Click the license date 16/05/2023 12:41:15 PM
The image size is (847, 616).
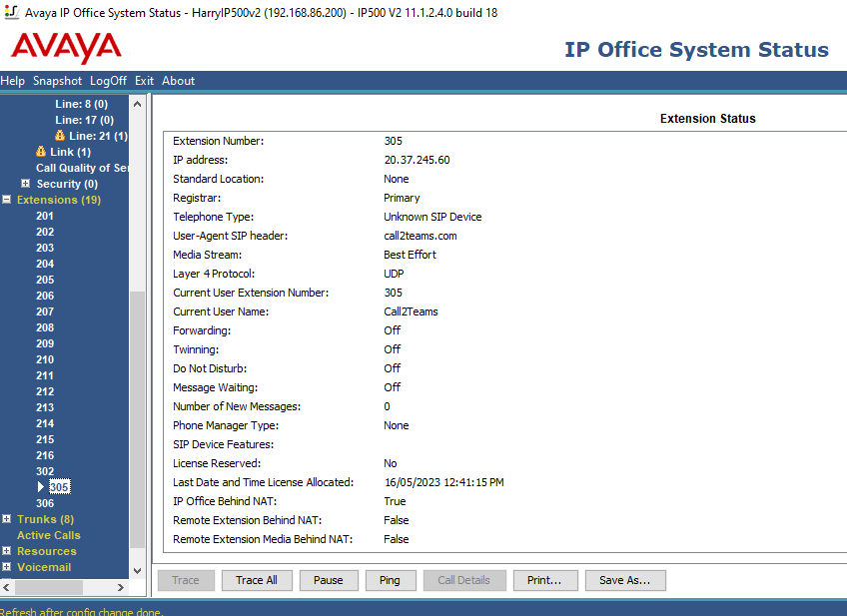point(444,482)
